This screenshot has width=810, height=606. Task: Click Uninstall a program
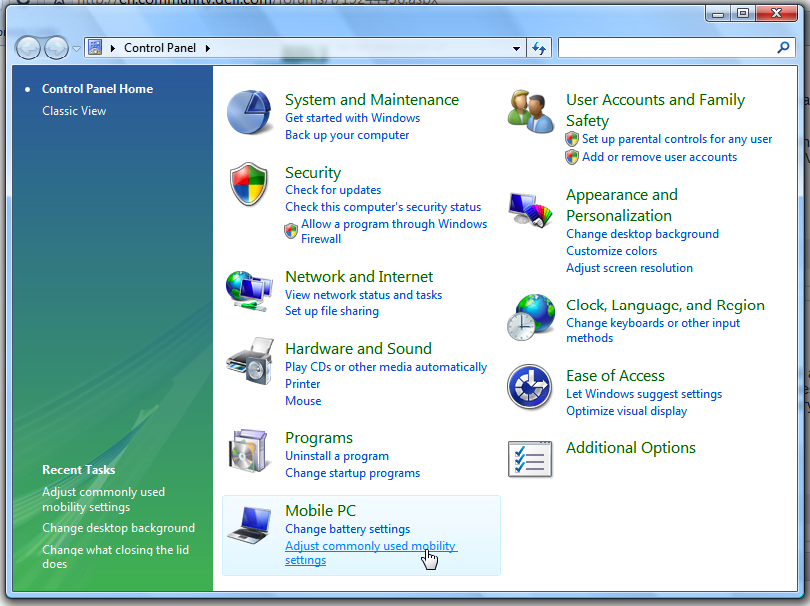point(337,456)
